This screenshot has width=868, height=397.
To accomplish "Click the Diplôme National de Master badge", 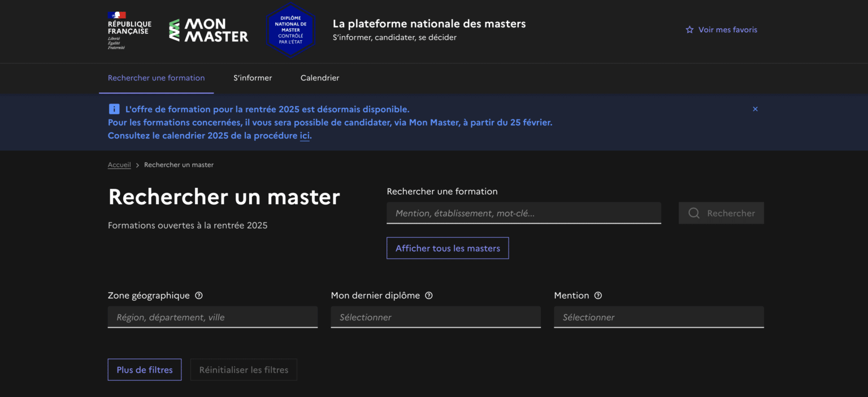I will point(290,29).
